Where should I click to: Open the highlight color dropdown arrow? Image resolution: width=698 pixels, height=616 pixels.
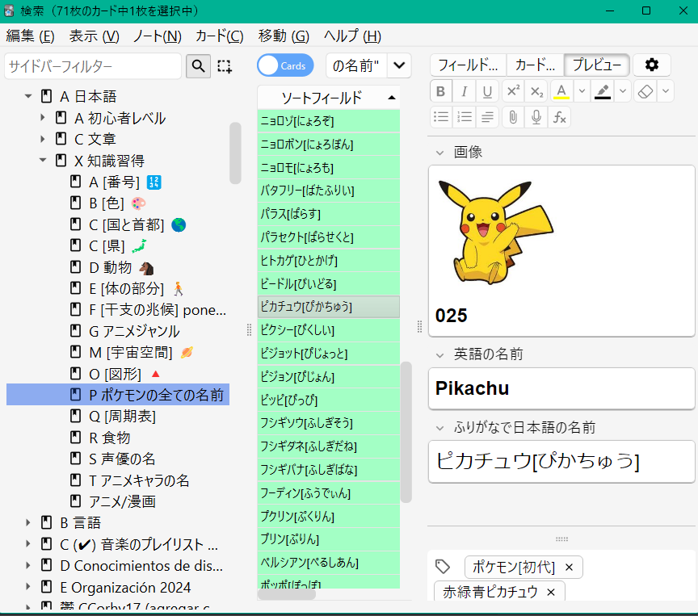(x=623, y=91)
